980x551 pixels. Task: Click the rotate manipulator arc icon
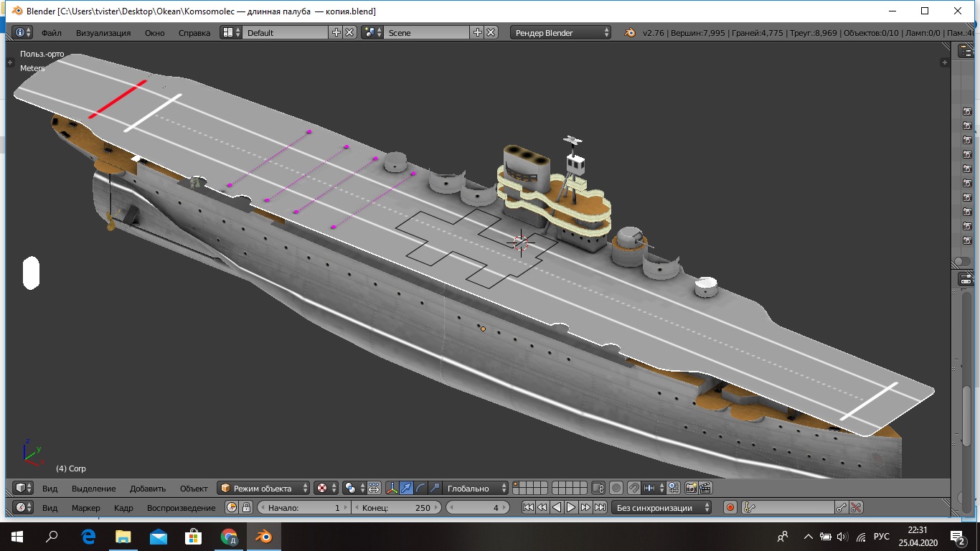click(x=420, y=488)
